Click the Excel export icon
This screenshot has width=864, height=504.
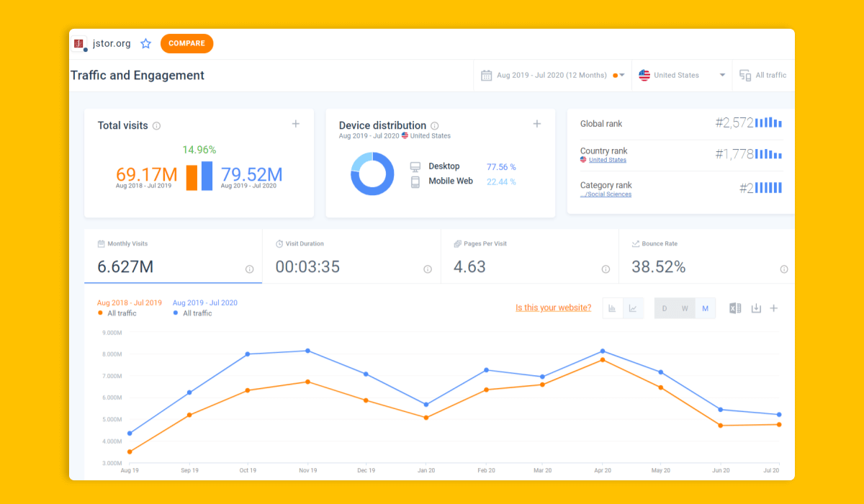pyautogui.click(x=735, y=308)
